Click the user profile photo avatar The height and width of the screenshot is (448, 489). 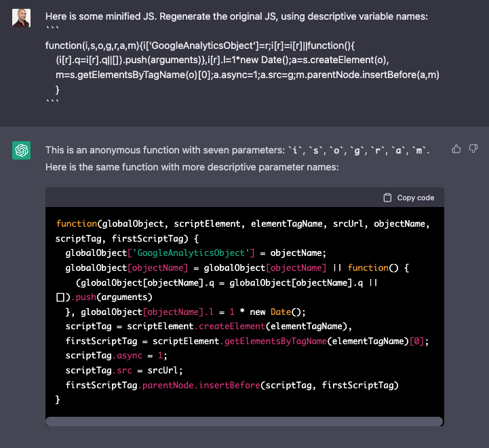click(21, 18)
